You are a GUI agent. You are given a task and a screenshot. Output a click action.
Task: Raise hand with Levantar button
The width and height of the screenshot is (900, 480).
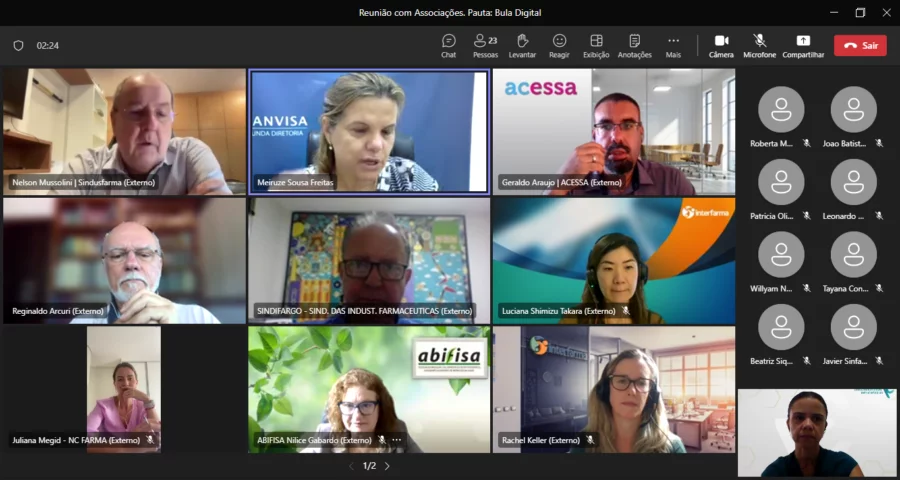tap(522, 45)
